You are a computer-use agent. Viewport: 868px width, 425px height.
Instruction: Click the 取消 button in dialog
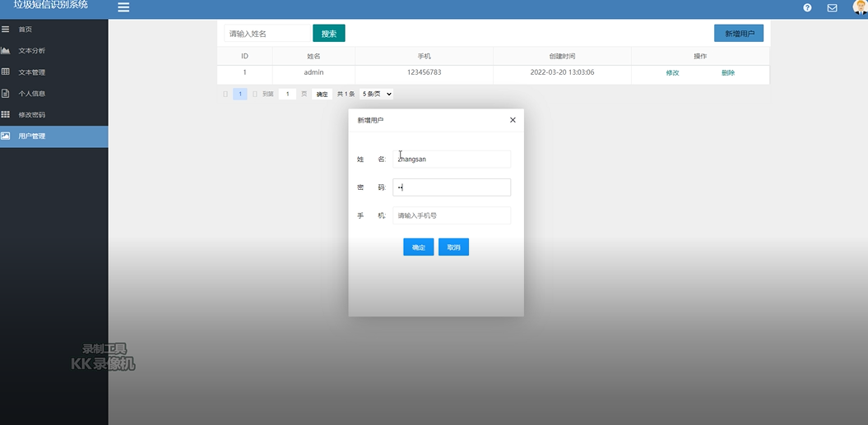pos(453,247)
